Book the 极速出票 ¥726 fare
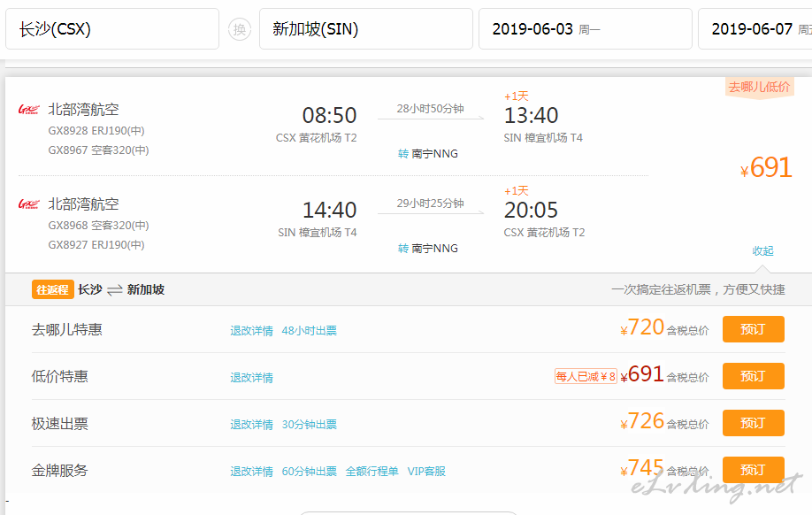Viewport: 812px width, 515px height. point(754,423)
